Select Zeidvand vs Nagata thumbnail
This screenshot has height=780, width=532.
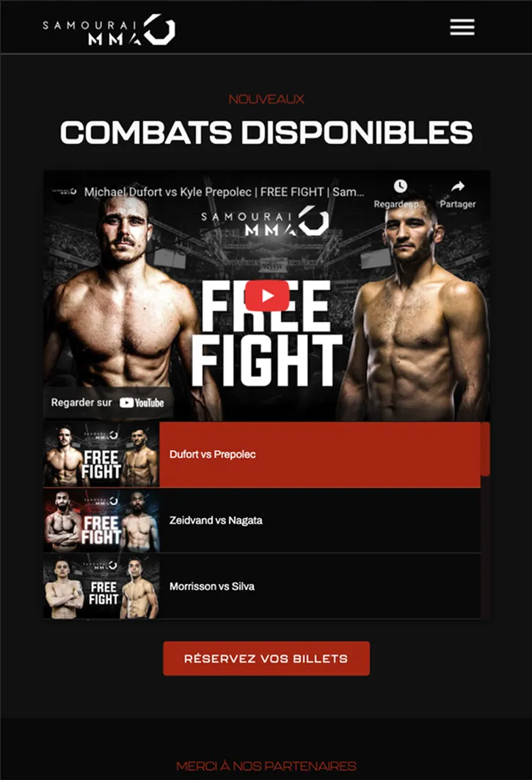101,521
